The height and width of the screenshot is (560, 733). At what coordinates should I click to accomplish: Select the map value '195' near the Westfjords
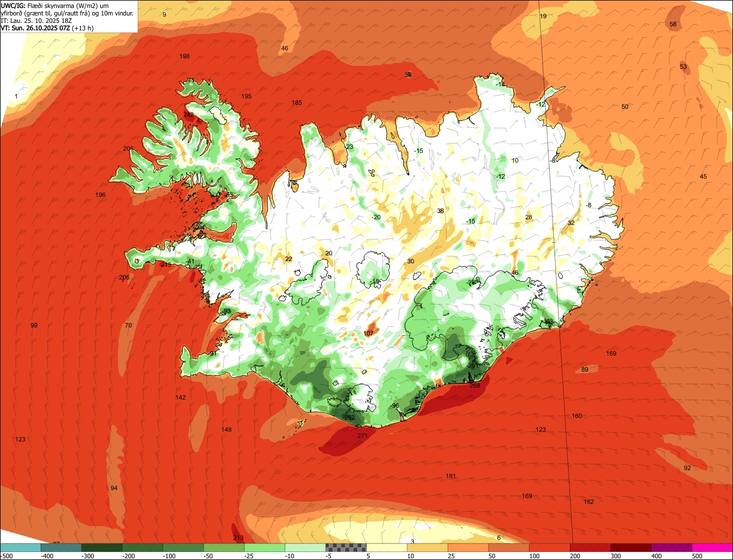click(x=246, y=96)
